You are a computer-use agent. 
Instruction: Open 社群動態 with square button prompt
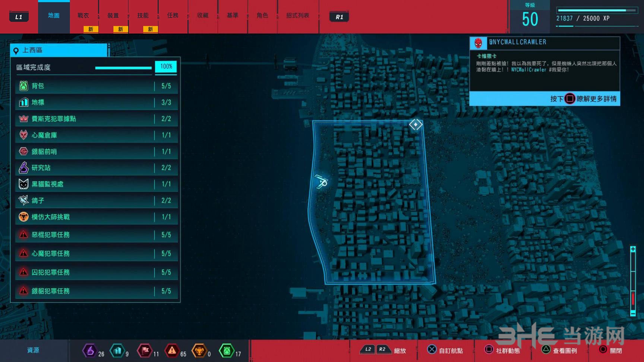(x=502, y=350)
